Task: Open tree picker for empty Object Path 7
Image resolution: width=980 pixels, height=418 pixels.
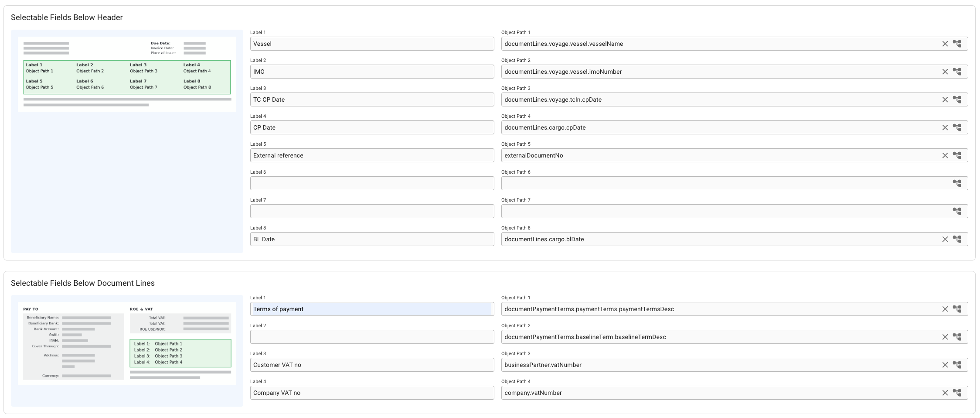Action: point(957,211)
